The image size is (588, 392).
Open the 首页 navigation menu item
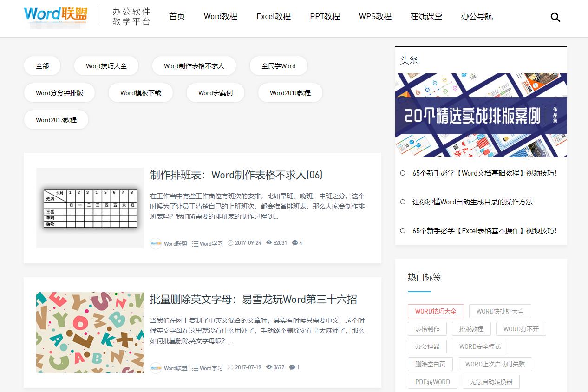pos(177,16)
